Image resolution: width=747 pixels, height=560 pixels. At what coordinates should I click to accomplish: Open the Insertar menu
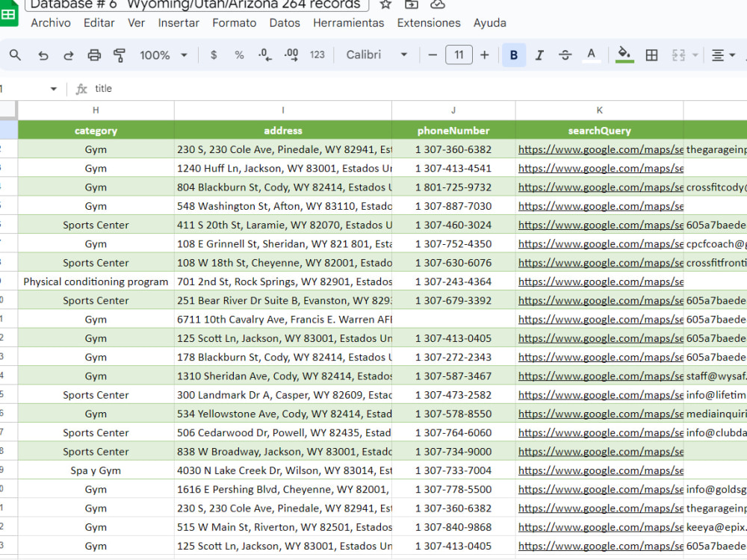[179, 23]
